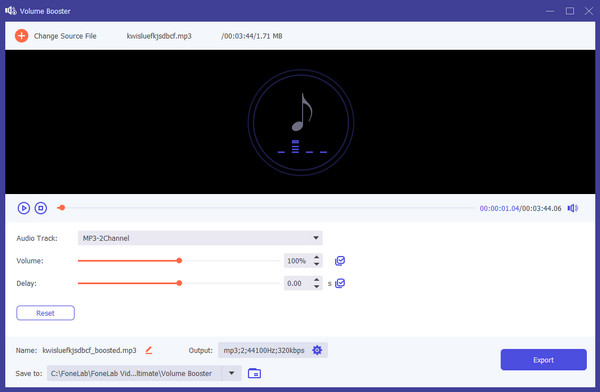Image resolution: width=600 pixels, height=392 pixels.
Task: Expand the Save to path dropdown
Action: point(232,373)
